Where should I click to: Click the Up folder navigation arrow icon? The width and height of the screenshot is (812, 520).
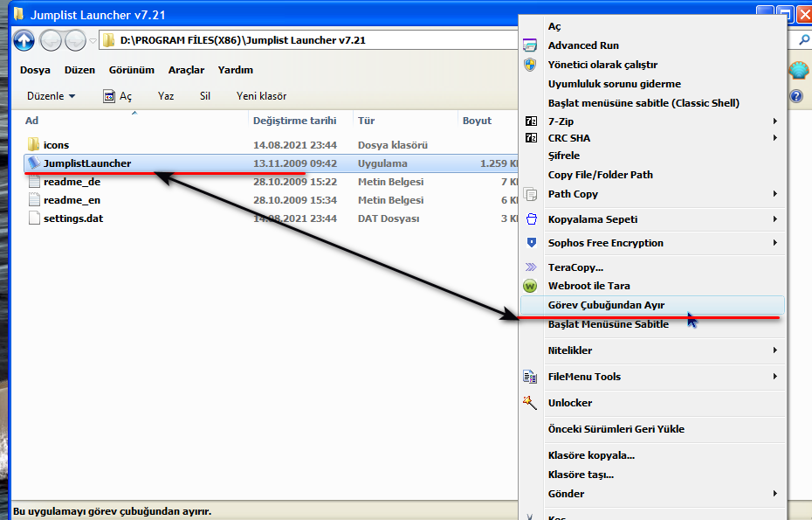24,40
